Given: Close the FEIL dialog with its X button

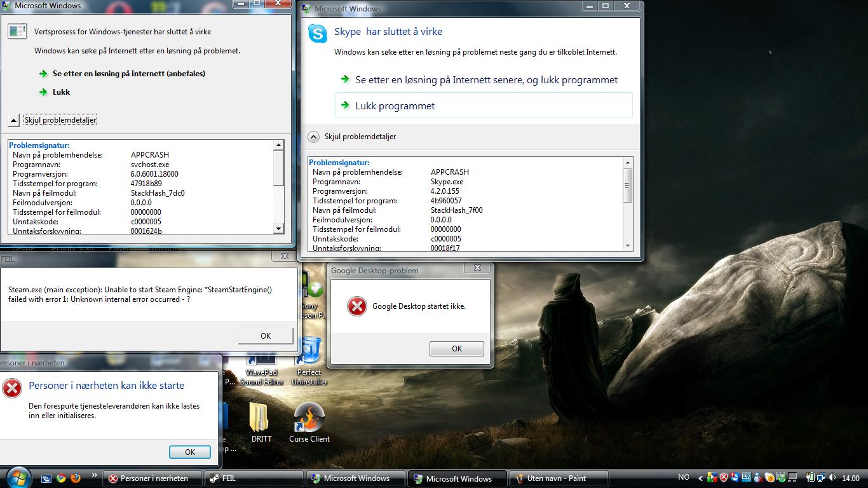Looking at the screenshot, I should (285, 256).
